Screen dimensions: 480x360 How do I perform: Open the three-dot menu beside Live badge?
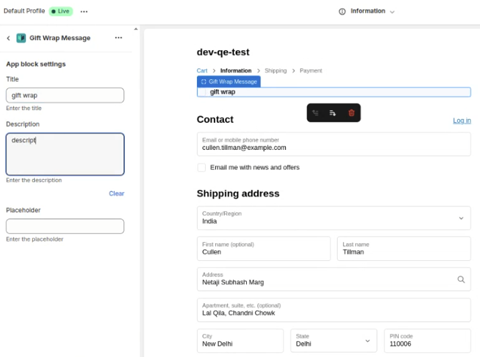click(x=84, y=11)
